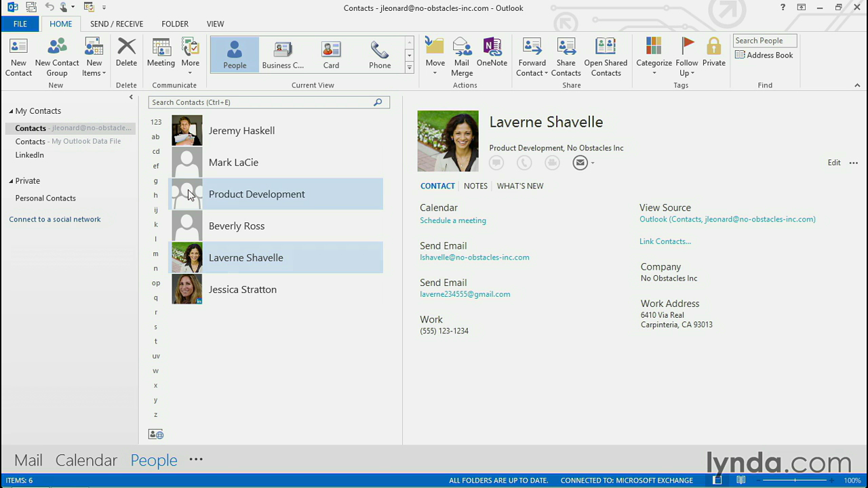The width and height of the screenshot is (868, 488).
Task: Mark contact as Private
Action: coord(713,53)
